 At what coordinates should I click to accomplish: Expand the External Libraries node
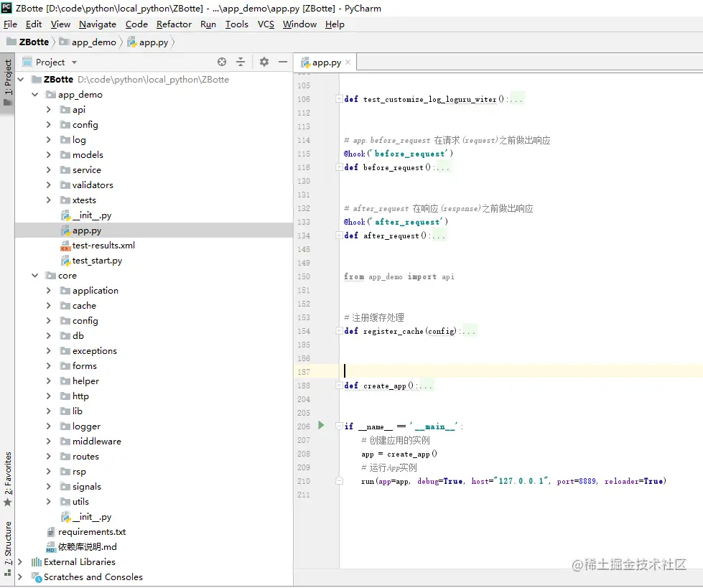point(19,562)
